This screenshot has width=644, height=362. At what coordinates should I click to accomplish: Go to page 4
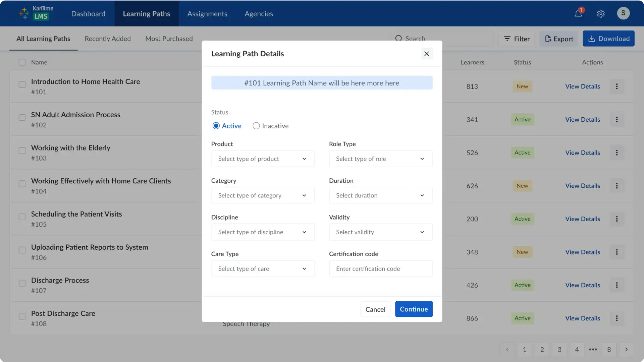pos(577,350)
